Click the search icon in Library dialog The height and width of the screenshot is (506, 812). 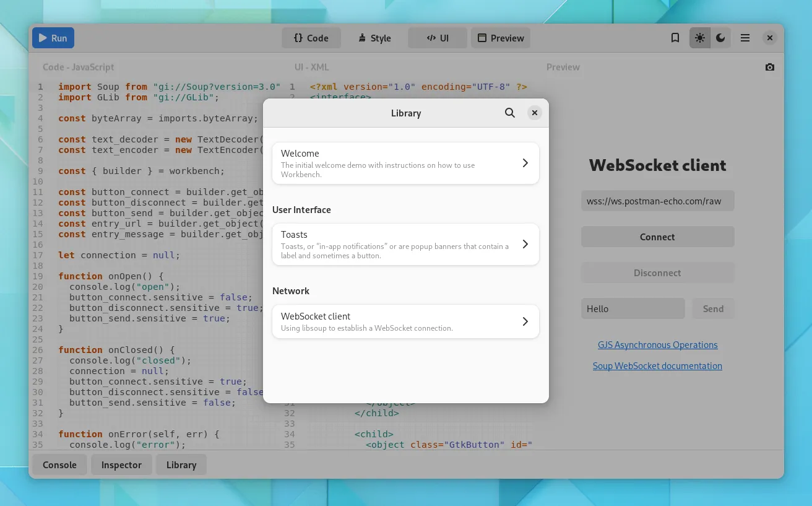click(509, 113)
